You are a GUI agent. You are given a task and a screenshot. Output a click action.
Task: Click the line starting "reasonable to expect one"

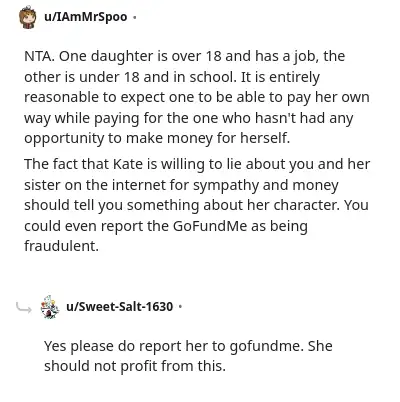coord(197,97)
